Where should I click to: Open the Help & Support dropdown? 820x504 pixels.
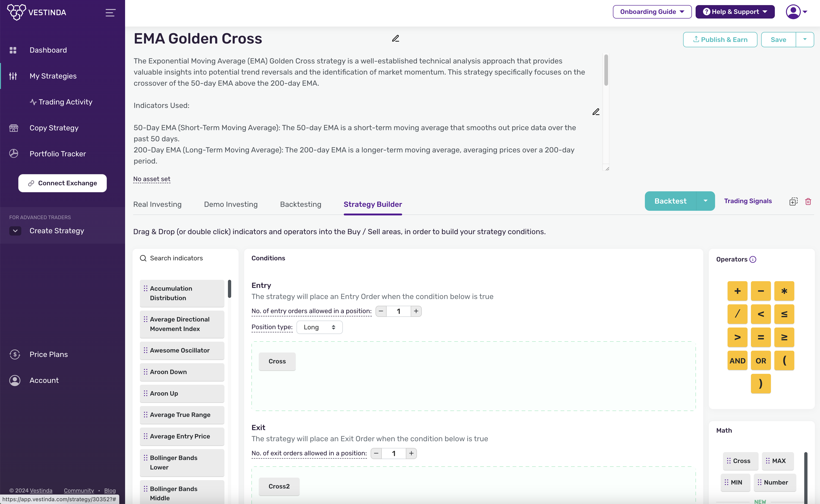point(735,12)
